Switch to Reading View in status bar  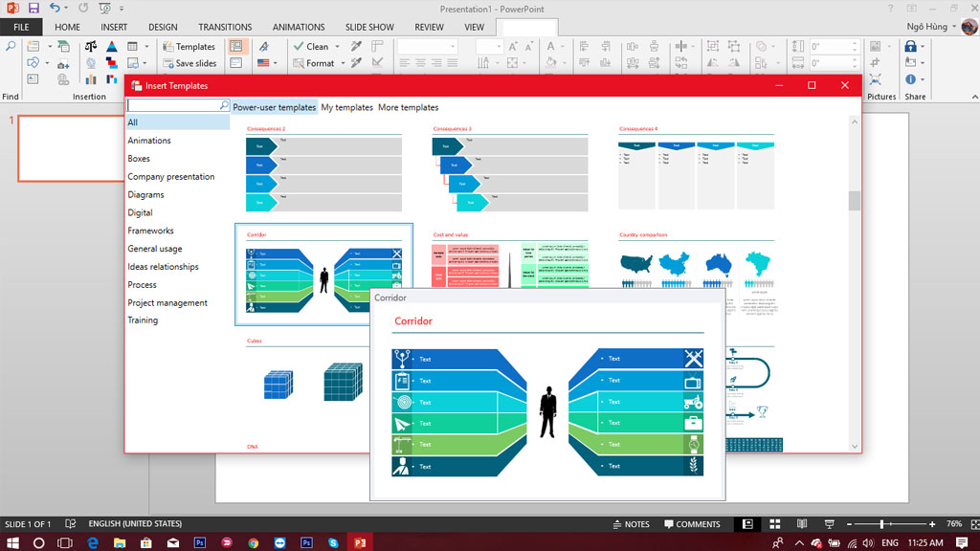point(802,524)
